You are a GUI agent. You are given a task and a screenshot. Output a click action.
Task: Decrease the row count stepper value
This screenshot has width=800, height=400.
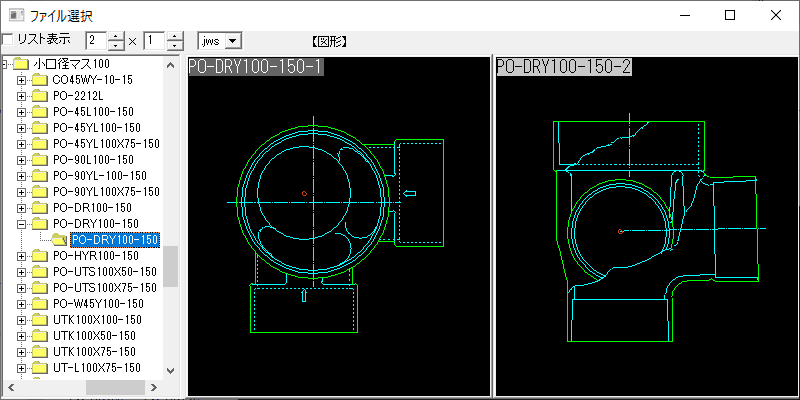(175, 46)
